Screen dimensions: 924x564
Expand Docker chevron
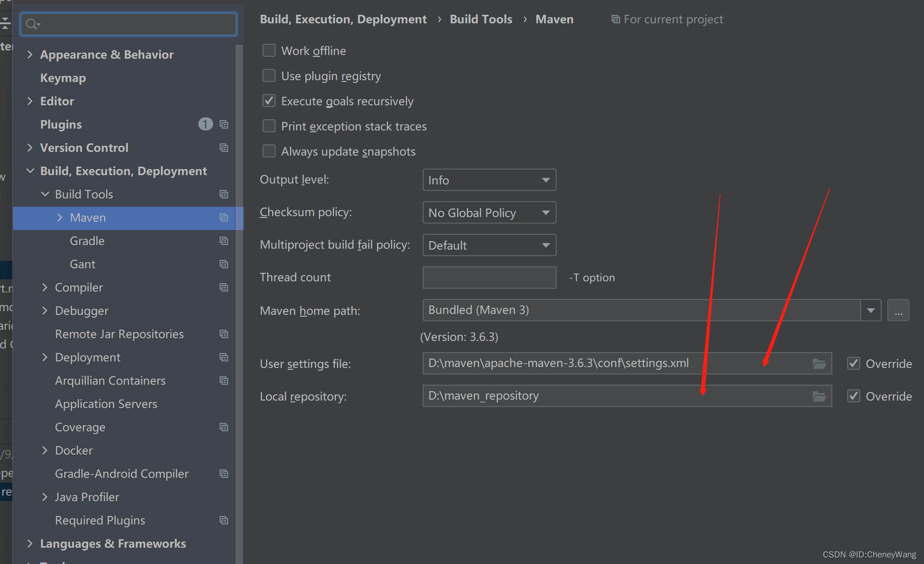point(45,450)
